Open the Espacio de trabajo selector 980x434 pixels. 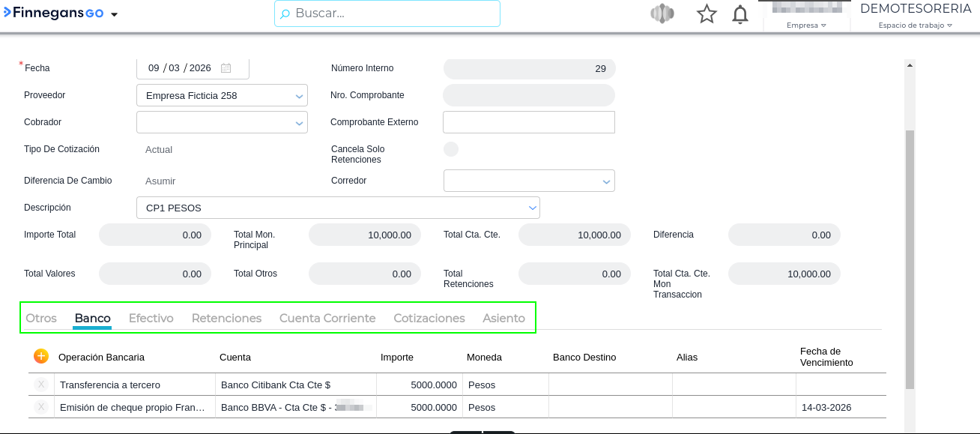click(915, 25)
